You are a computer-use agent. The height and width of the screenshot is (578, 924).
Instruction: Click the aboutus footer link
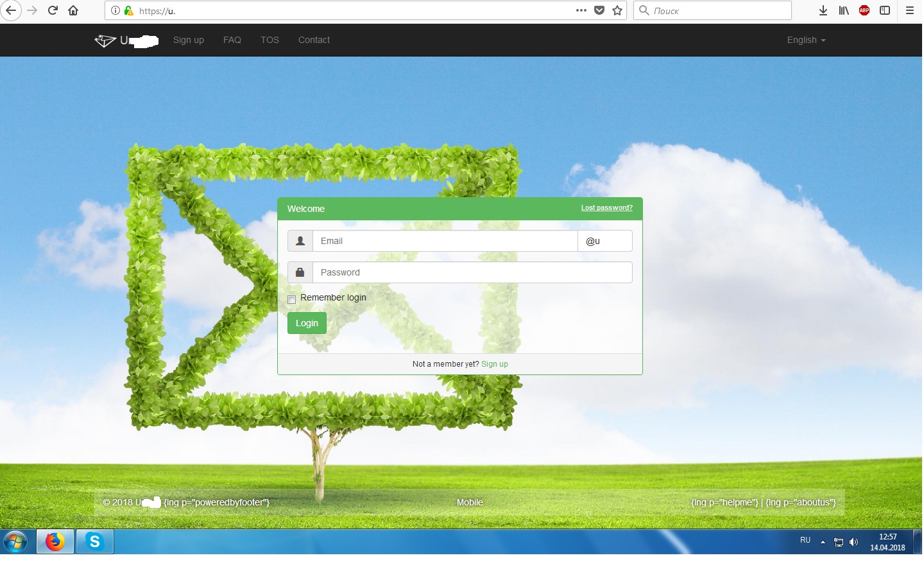801,502
